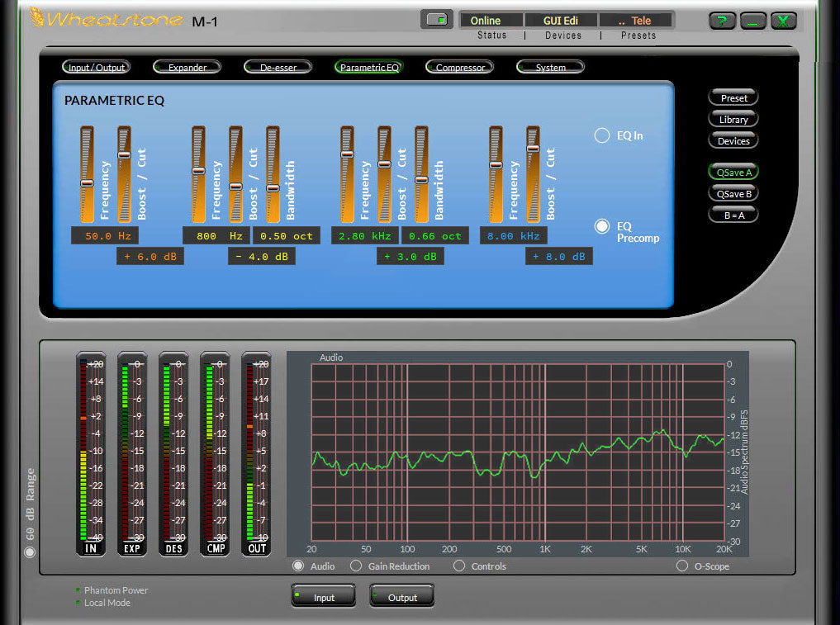Open the Library button

click(733, 120)
